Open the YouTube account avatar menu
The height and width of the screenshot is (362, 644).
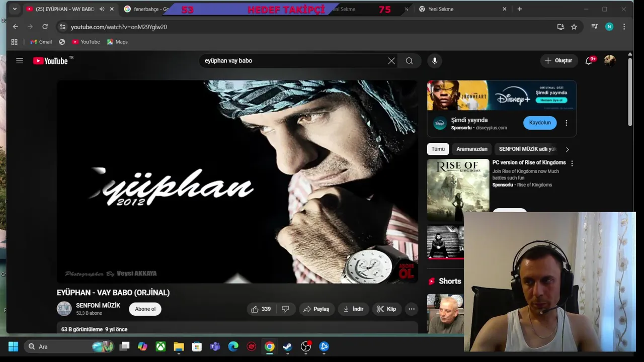[610, 61]
